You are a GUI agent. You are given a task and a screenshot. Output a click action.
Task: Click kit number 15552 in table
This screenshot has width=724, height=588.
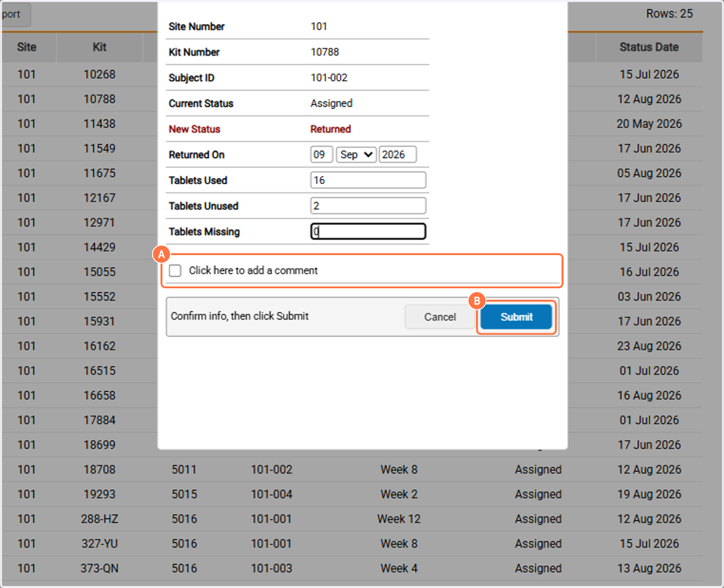(x=100, y=297)
